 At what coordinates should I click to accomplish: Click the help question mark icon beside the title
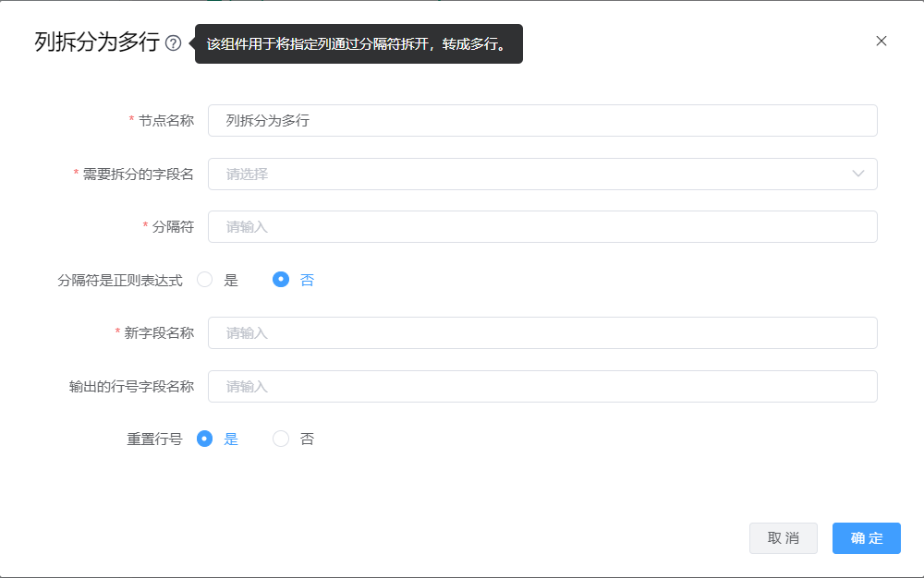[x=173, y=43]
